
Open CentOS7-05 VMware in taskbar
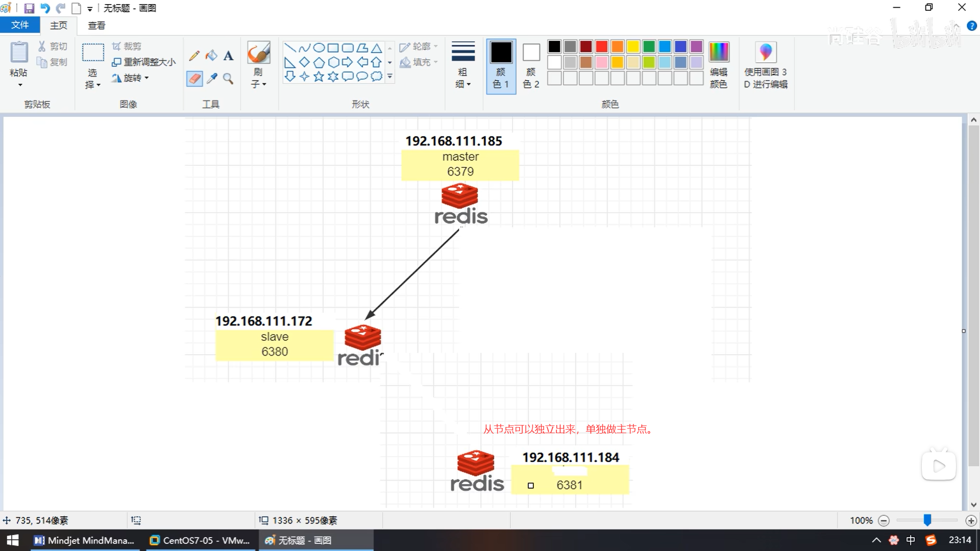point(200,540)
